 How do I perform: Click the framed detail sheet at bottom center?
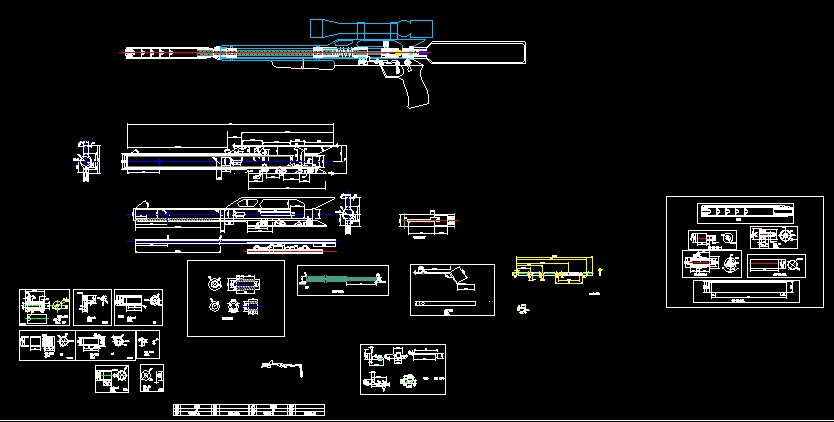(x=402, y=368)
